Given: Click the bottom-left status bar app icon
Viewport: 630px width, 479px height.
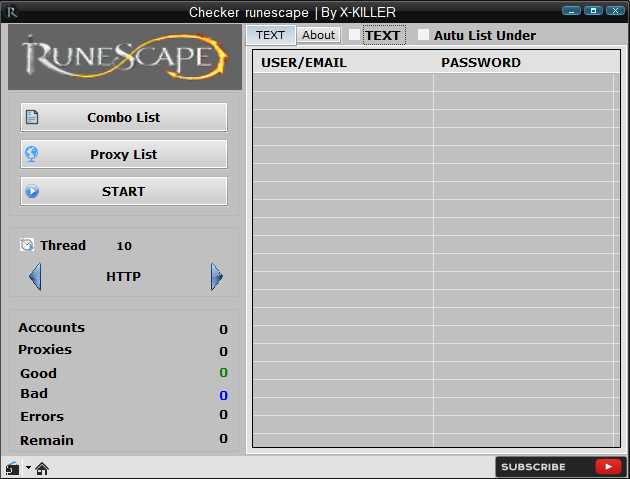Looking at the screenshot, I should (x=12, y=468).
